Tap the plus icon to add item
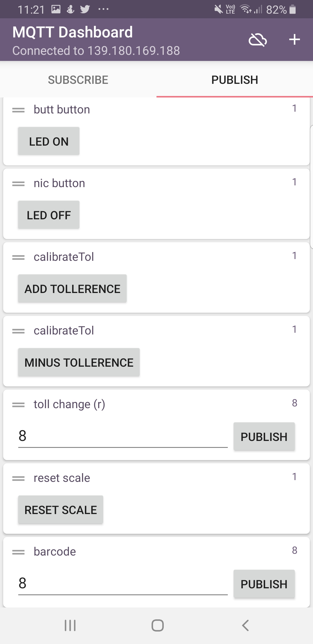 tap(294, 40)
